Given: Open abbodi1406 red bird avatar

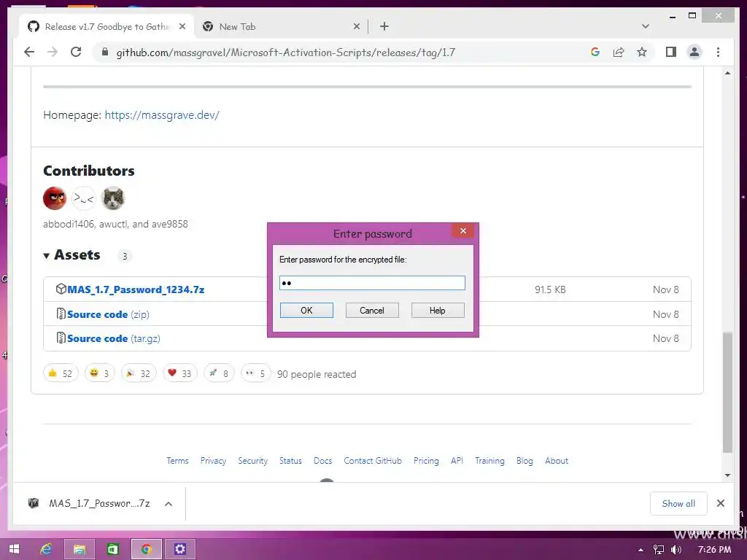Looking at the screenshot, I should [55, 198].
